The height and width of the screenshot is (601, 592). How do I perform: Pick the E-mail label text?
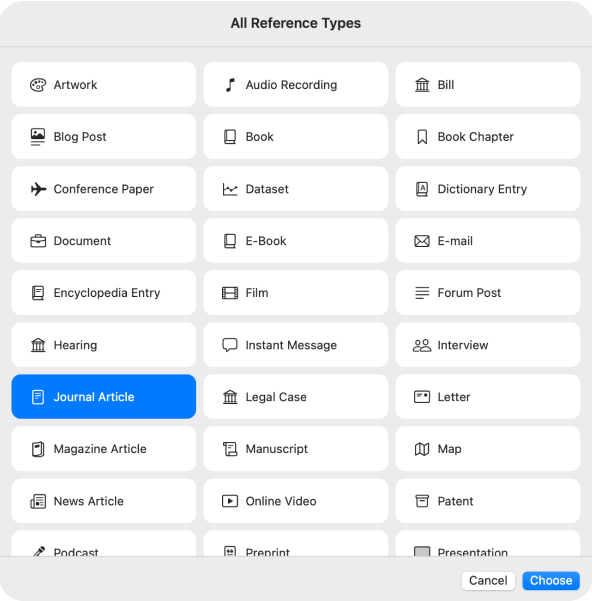(455, 241)
